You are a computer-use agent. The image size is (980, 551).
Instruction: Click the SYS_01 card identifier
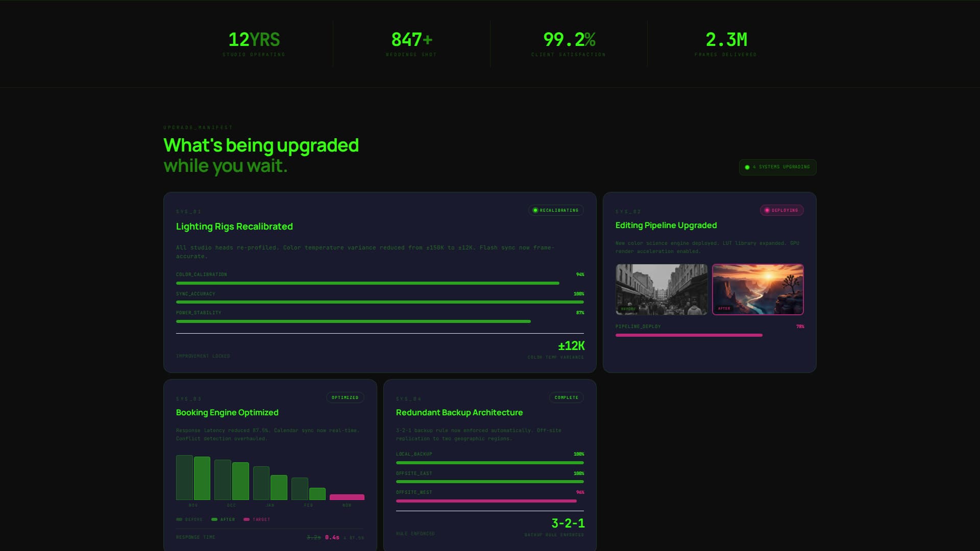[189, 212]
